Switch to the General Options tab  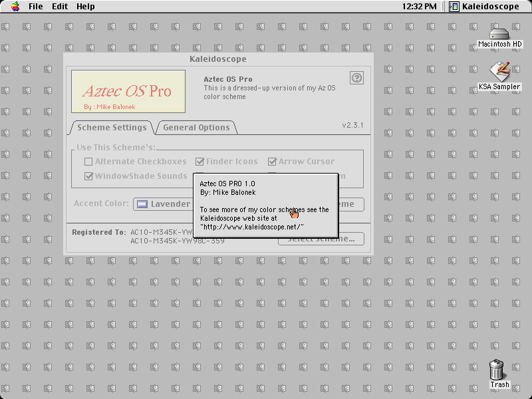[196, 128]
